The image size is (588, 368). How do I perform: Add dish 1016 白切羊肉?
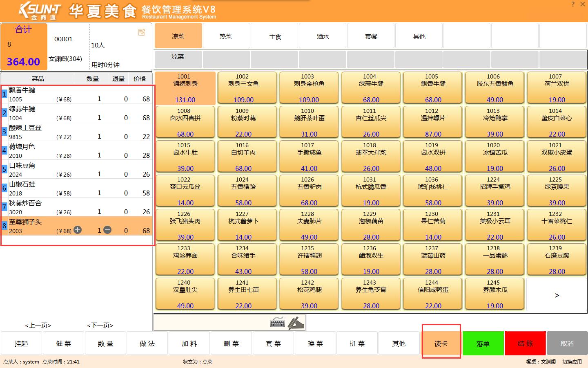(247, 157)
